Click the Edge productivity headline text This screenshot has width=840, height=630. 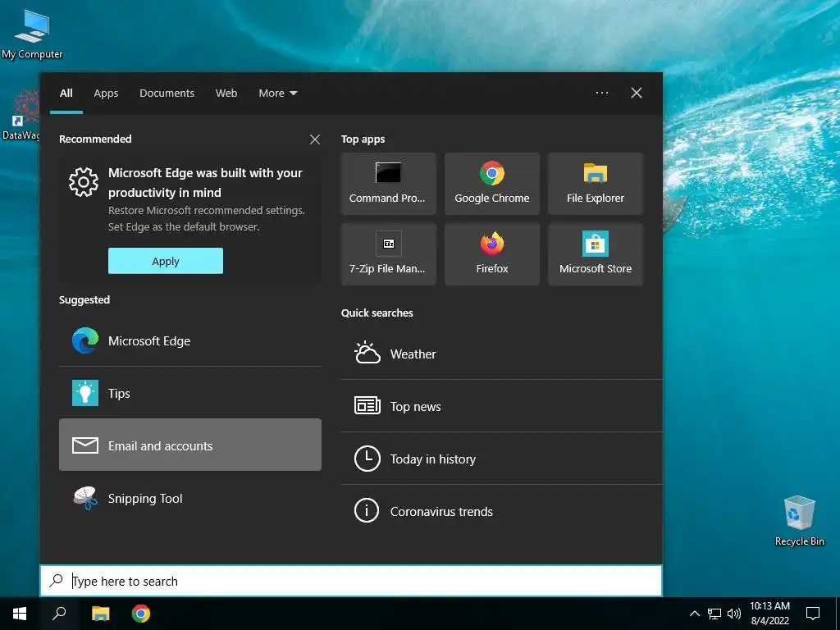point(205,183)
